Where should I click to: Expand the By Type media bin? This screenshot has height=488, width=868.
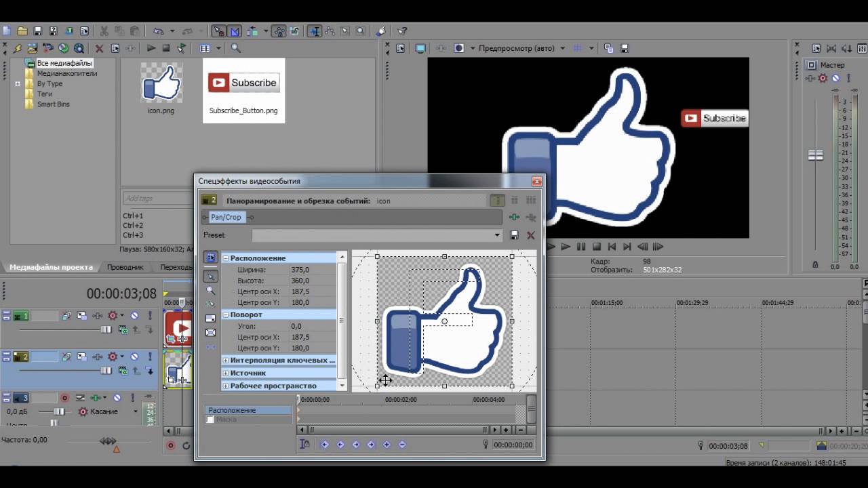click(x=18, y=83)
